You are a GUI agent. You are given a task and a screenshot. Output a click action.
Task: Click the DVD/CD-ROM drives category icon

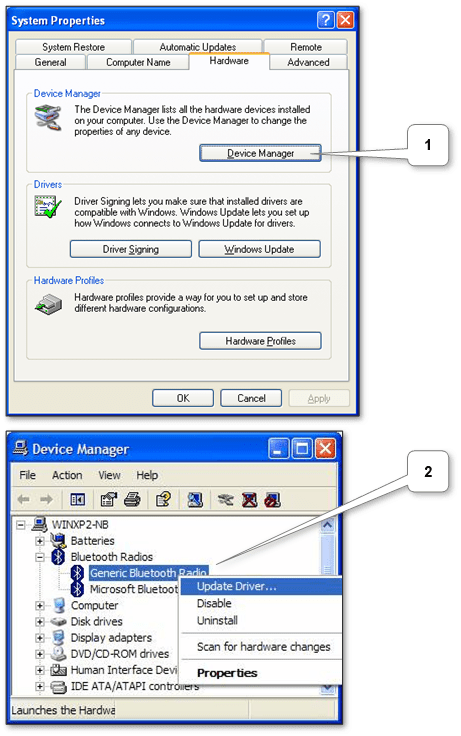(59, 653)
